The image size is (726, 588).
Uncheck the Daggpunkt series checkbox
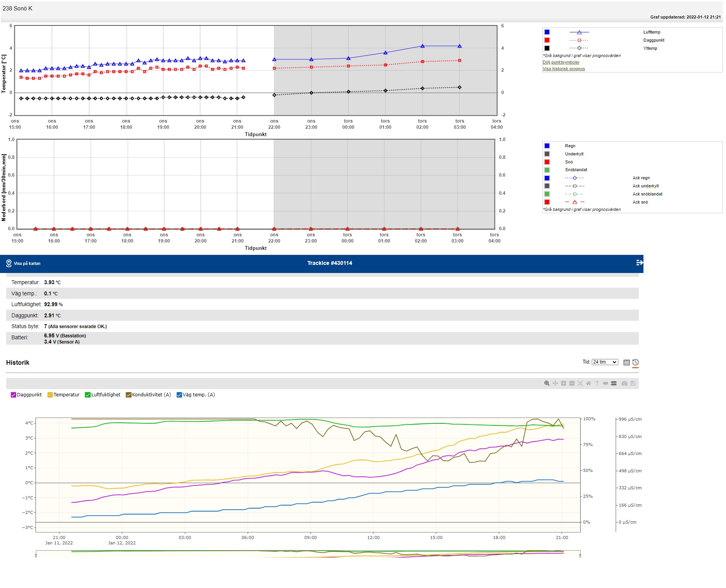[x=14, y=395]
